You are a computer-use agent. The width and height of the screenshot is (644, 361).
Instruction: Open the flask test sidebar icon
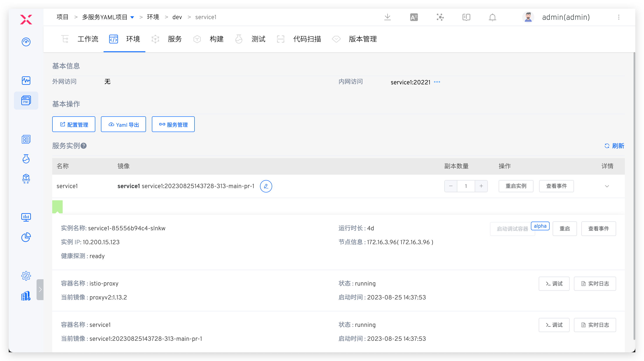pos(26,159)
